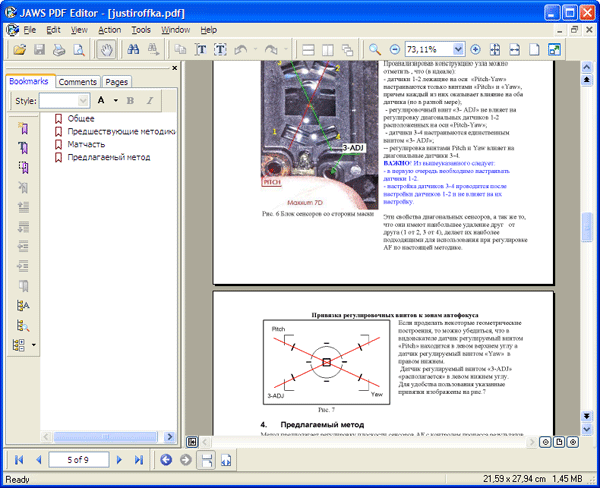Viewport: 600px width, 488px height.
Task: Open the Tools menu
Action: pos(141,30)
